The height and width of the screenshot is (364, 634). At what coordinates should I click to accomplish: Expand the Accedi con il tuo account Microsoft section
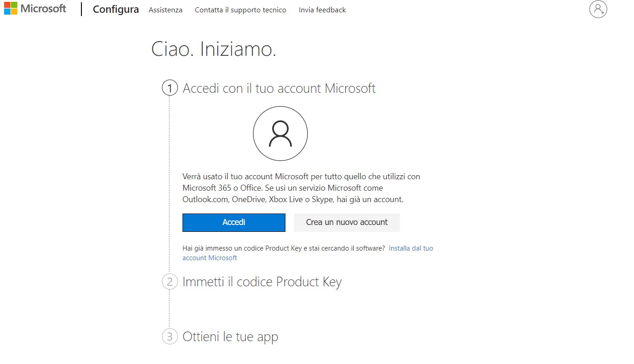279,88
